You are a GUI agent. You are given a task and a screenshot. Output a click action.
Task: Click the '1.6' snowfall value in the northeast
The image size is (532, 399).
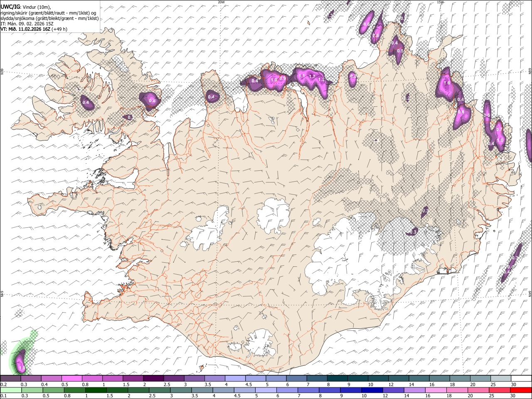447,83
